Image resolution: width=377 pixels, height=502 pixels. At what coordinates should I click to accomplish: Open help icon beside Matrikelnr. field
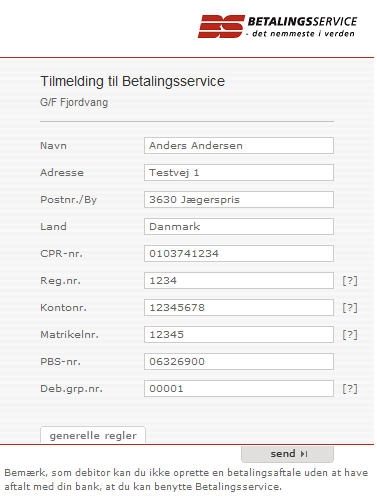tap(350, 335)
